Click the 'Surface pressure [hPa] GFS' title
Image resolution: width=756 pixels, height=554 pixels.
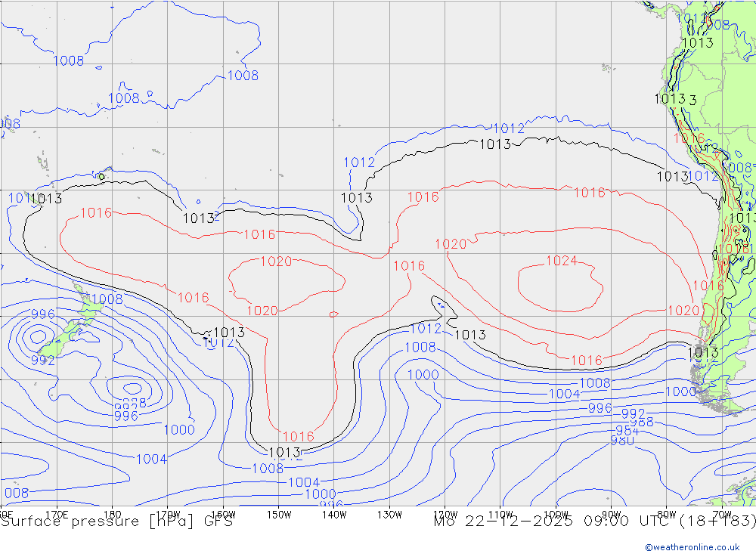(x=116, y=522)
